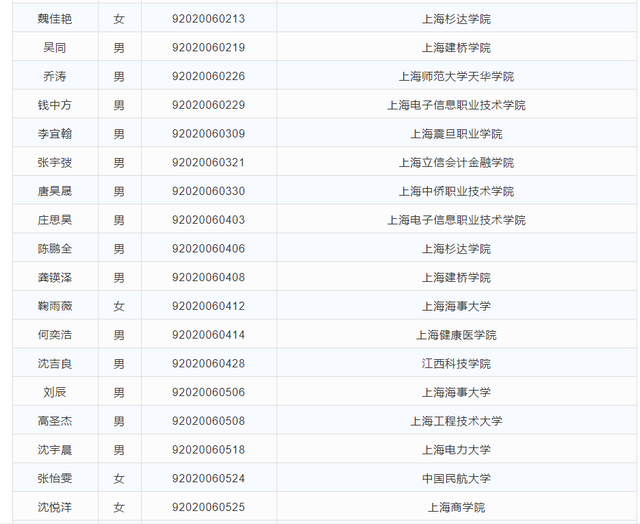
Task: Click the name 刘辰
Action: (x=55, y=393)
